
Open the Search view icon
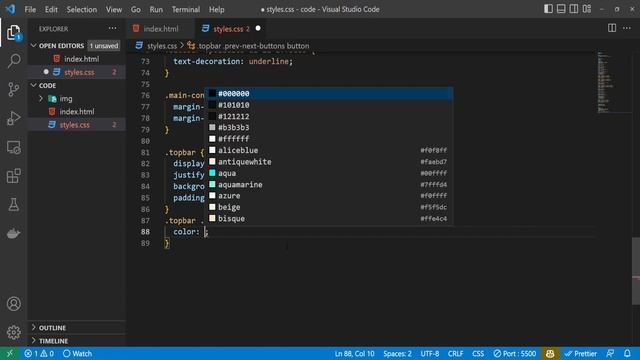[13, 61]
